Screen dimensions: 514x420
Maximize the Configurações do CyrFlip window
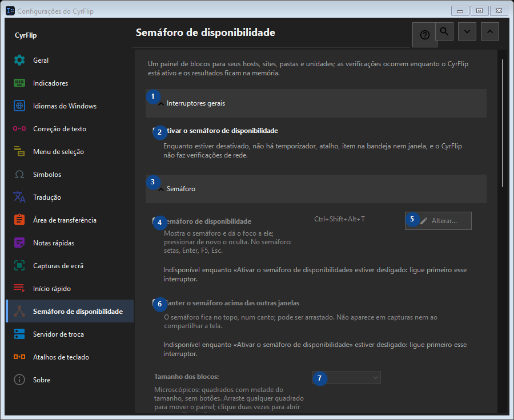pyautogui.click(x=479, y=11)
